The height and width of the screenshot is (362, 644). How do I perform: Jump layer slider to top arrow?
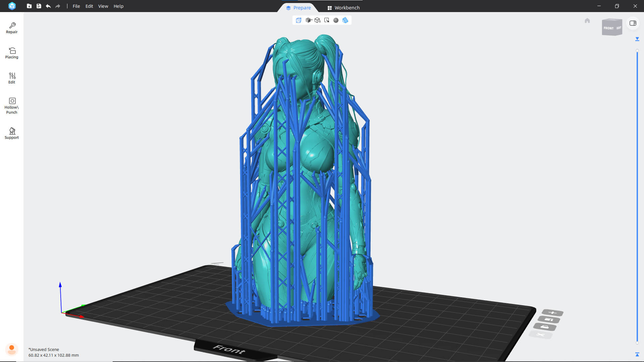click(637, 39)
